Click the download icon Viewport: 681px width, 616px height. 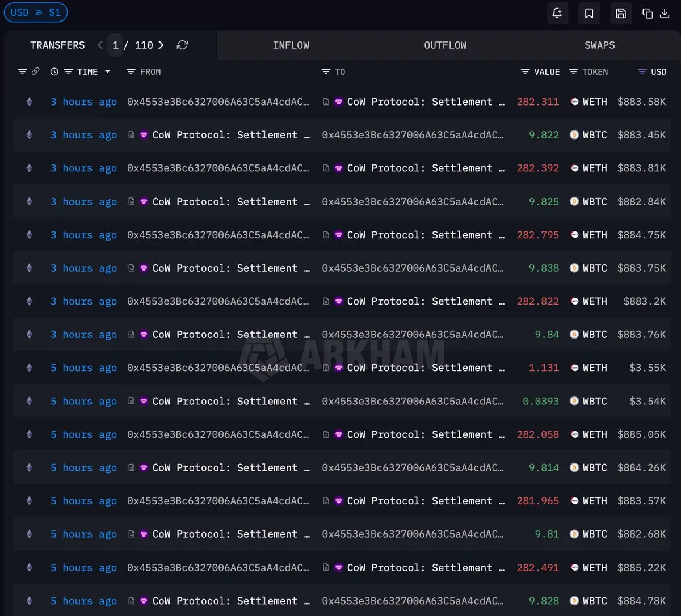[x=665, y=13]
